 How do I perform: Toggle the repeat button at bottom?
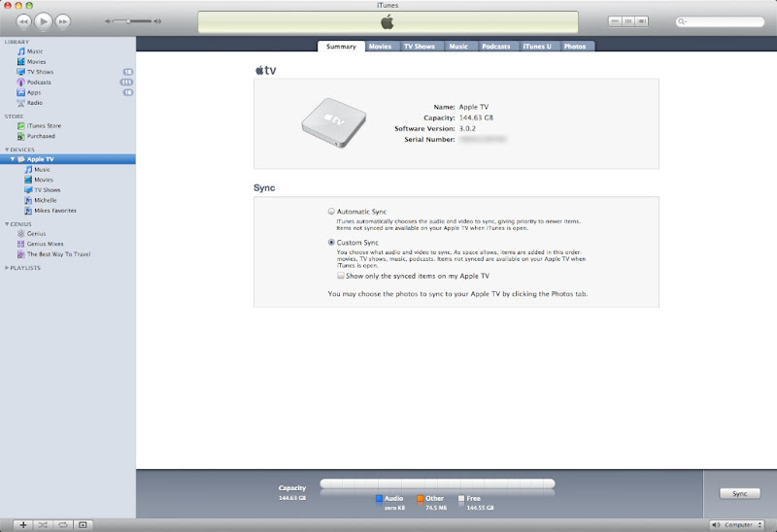pos(63,524)
